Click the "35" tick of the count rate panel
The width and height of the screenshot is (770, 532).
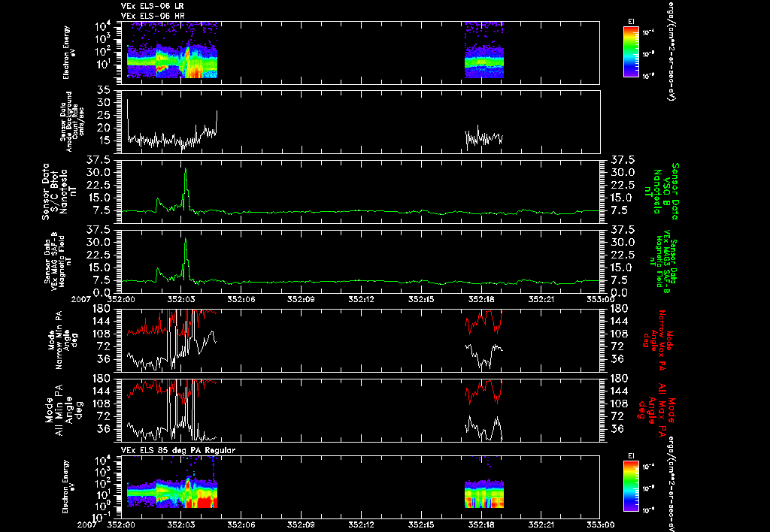coord(103,90)
